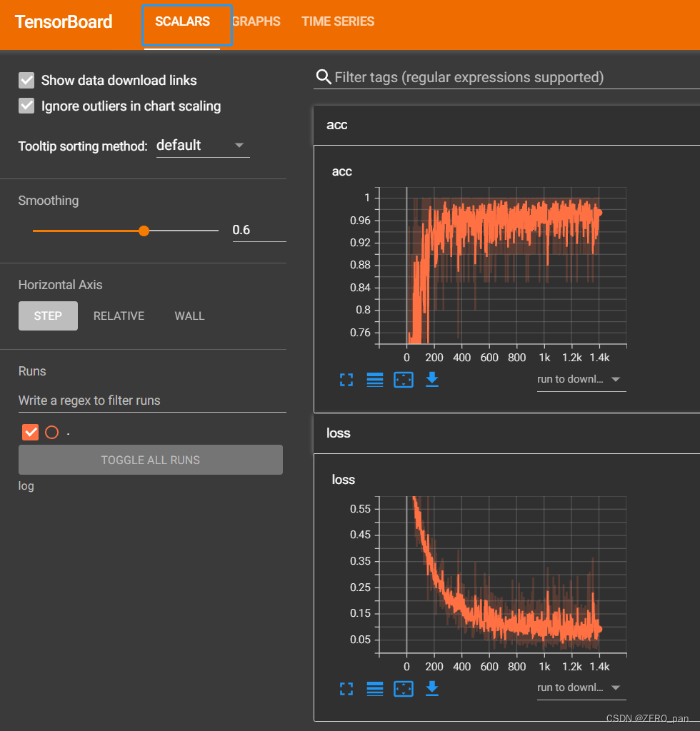Click the last data point on acc curve
This screenshot has width=700, height=731.
coord(600,213)
